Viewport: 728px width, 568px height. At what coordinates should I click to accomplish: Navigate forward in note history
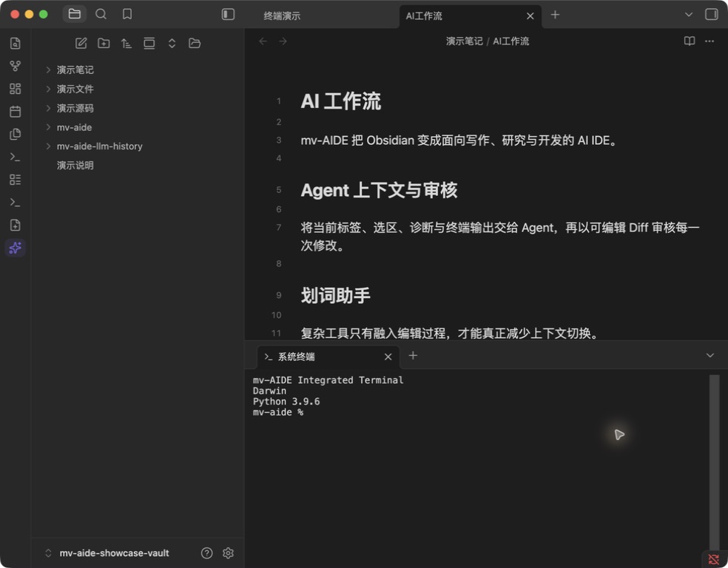pyautogui.click(x=283, y=41)
